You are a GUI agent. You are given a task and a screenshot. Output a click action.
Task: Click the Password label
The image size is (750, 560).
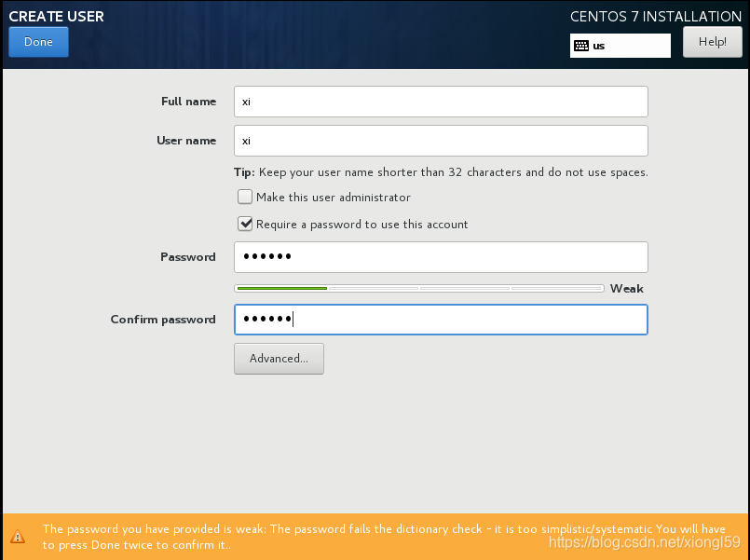click(x=188, y=257)
